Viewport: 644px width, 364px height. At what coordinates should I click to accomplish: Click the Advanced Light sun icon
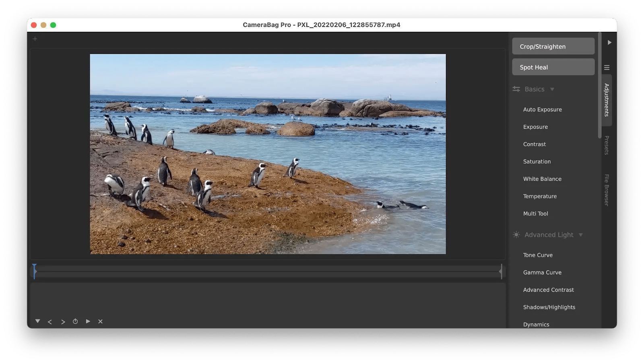pos(516,235)
